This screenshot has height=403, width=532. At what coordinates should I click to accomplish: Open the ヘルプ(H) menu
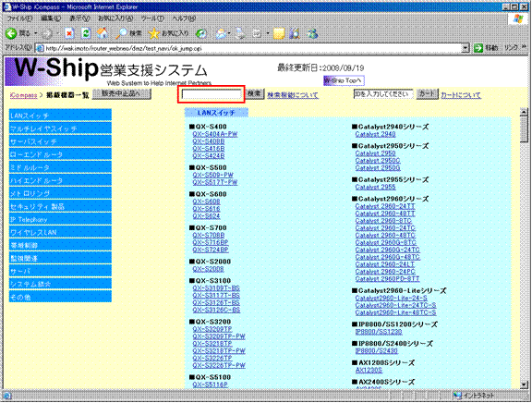click(x=184, y=18)
